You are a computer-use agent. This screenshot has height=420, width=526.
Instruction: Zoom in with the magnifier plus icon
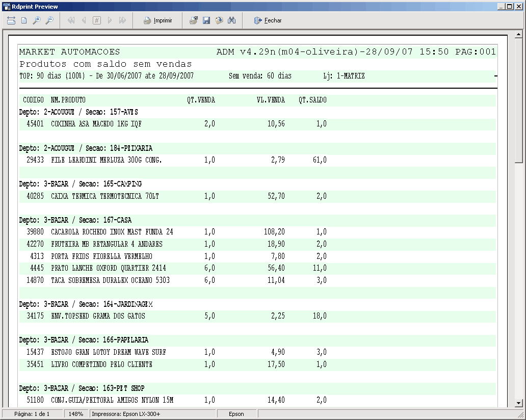37,20
